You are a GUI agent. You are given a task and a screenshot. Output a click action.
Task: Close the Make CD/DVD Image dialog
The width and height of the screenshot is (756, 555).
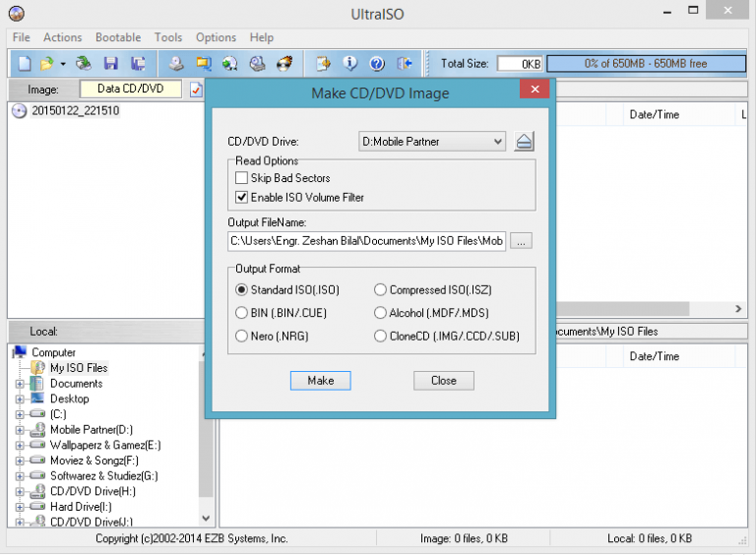pyautogui.click(x=535, y=90)
